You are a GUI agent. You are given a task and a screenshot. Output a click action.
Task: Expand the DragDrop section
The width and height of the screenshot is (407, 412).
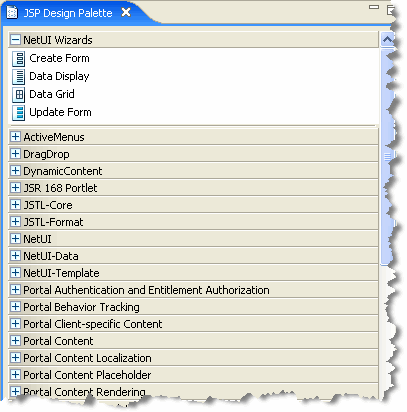[15, 154]
